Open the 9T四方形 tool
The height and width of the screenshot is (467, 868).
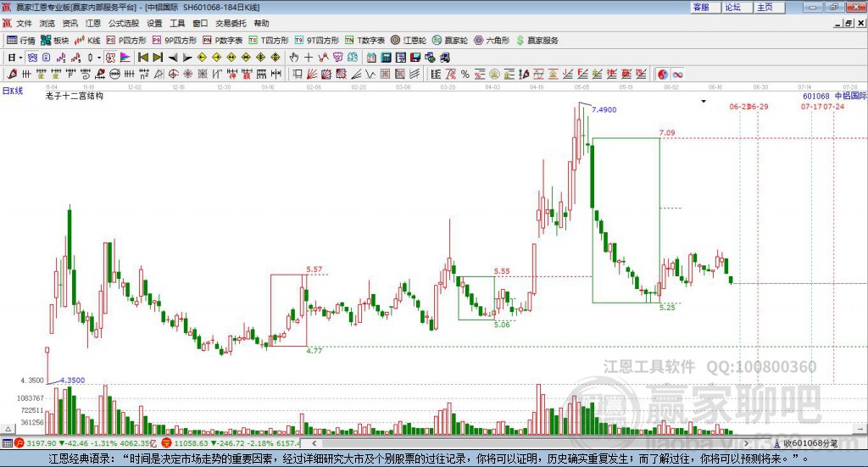(317, 41)
